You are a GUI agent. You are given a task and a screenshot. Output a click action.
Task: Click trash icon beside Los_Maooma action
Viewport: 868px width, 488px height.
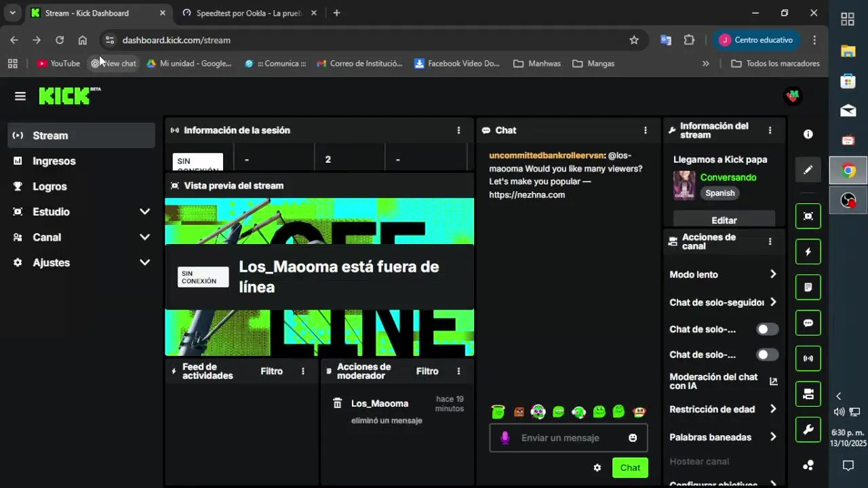337,403
